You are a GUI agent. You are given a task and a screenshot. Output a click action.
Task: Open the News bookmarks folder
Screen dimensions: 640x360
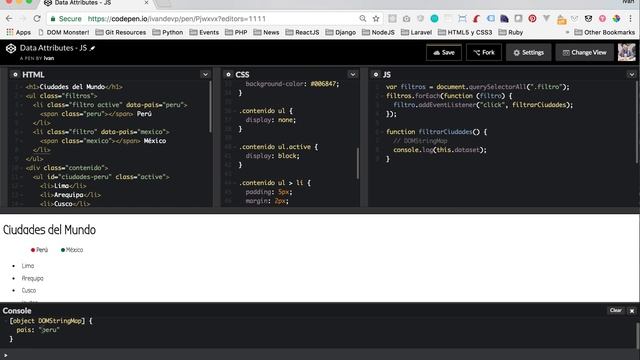(266, 32)
